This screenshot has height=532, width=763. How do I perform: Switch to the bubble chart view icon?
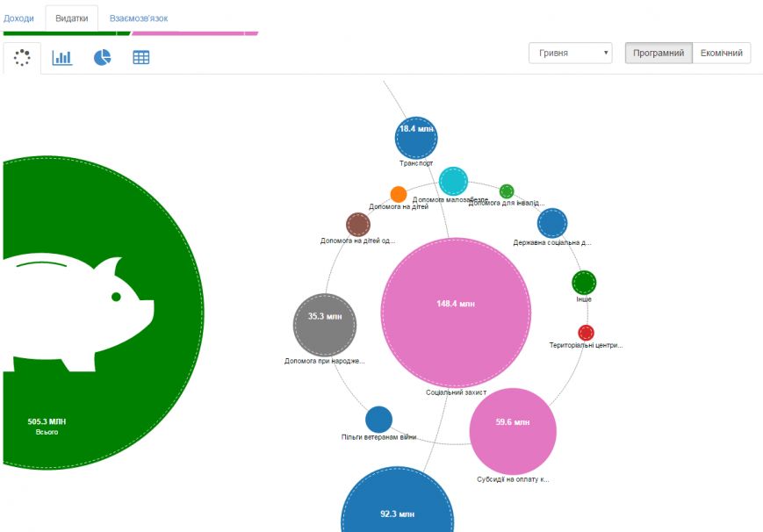22,57
